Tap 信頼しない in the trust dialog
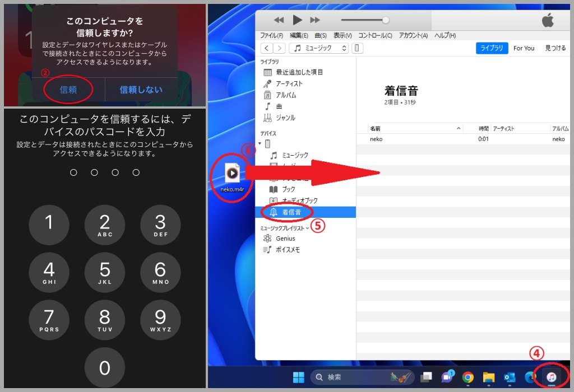The width and height of the screenshot is (574, 392). pos(141,90)
